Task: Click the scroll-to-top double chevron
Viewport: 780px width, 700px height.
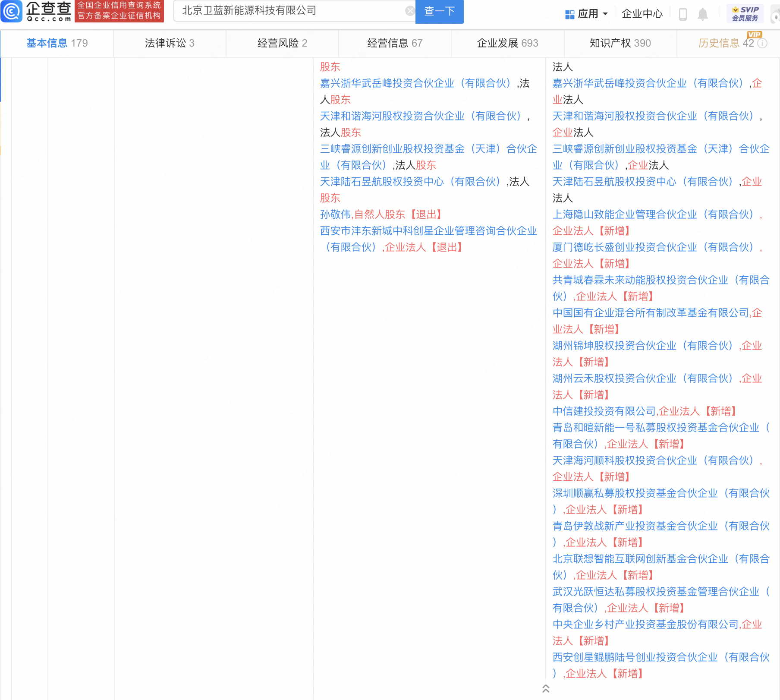Action: [x=546, y=688]
